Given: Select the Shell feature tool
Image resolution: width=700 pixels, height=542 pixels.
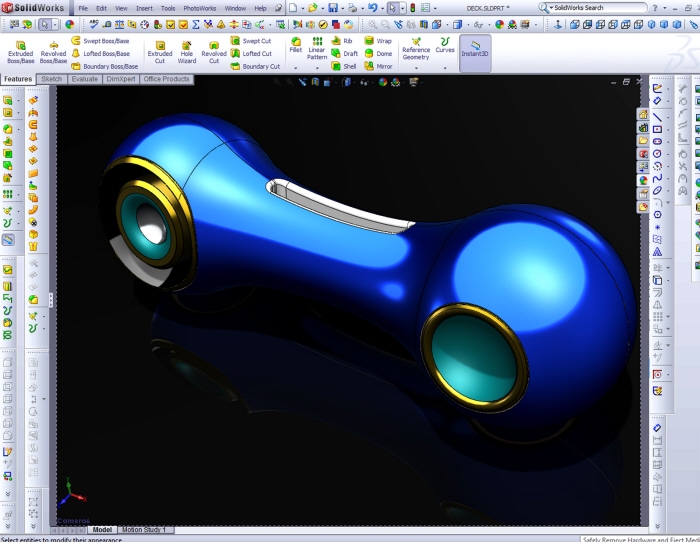Looking at the screenshot, I should click(344, 67).
